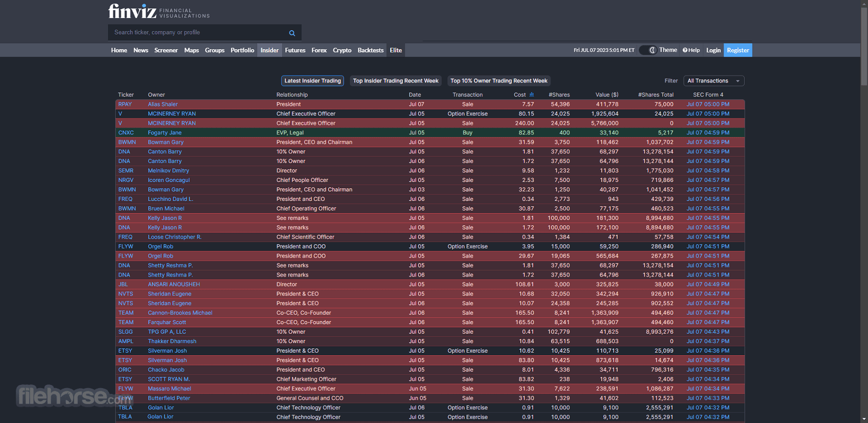Click the Help question mark icon
This screenshot has width=868, height=423.
pos(685,50)
